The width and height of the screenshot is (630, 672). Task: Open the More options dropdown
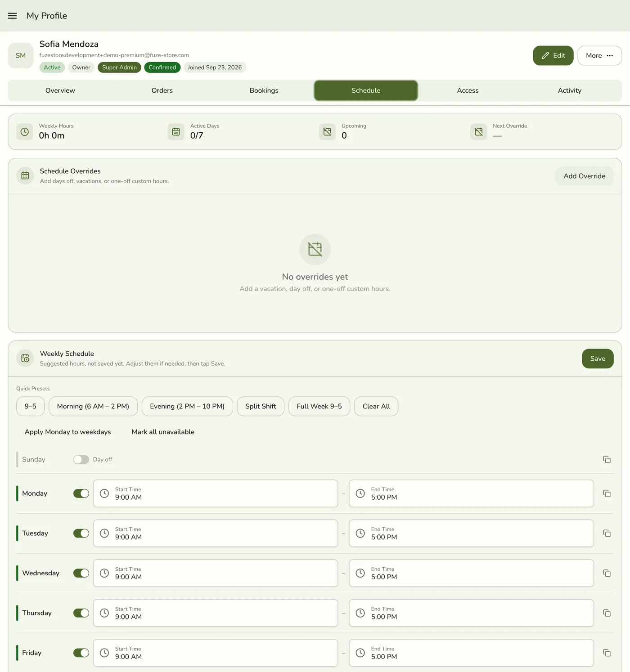(599, 56)
